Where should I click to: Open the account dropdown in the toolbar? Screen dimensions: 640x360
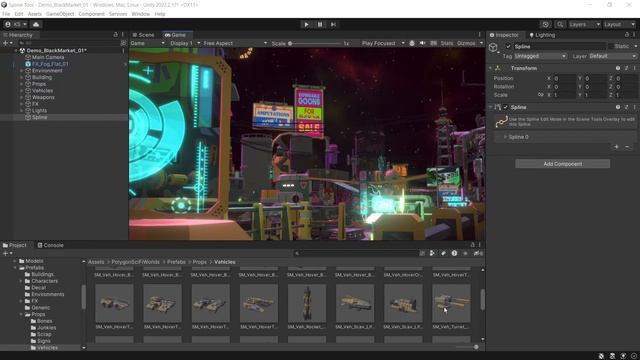[16, 24]
